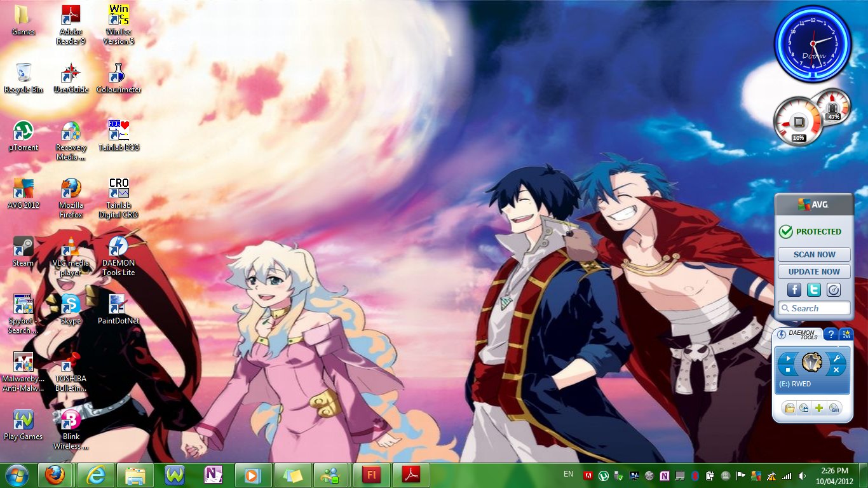This screenshot has height=488, width=868.
Task: Open Adobe Flash from taskbar
Action: pos(371,475)
